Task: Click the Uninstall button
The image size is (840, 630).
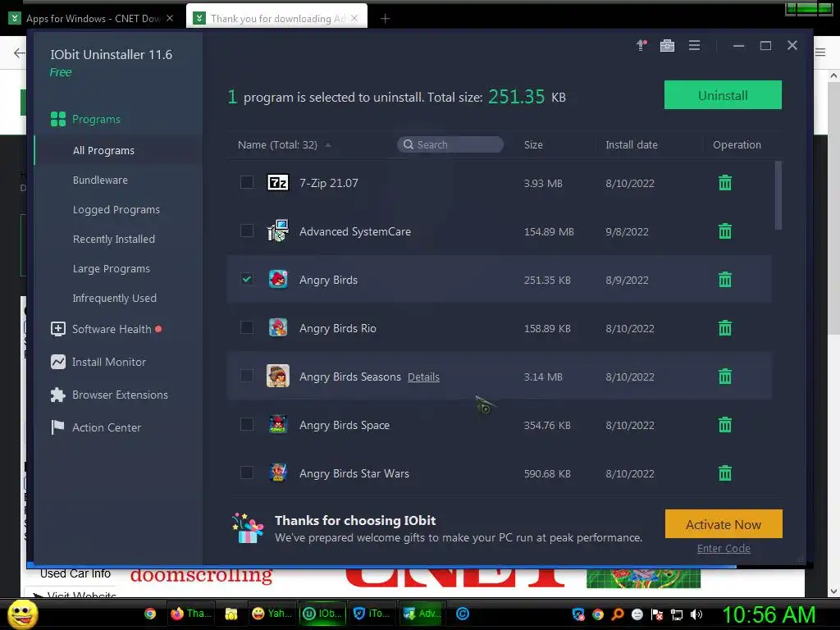Action: click(723, 95)
